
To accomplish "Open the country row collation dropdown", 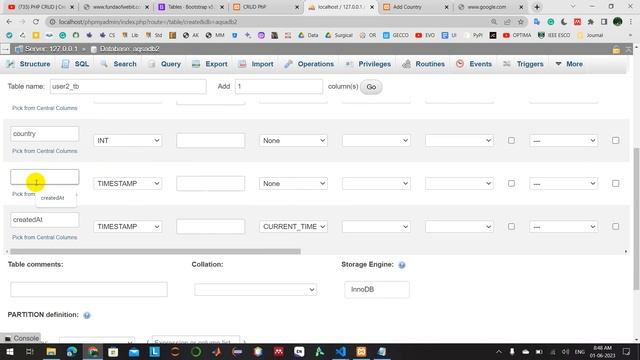I will 376,140.
